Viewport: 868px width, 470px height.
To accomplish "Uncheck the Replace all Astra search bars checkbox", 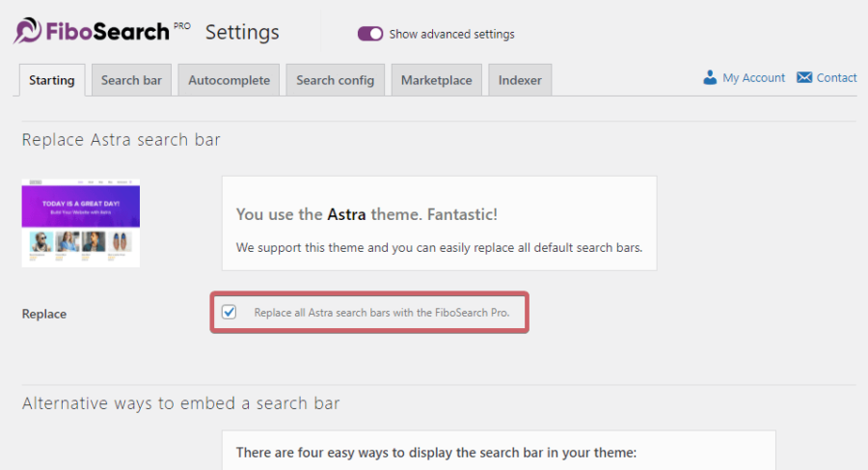I will [230, 312].
